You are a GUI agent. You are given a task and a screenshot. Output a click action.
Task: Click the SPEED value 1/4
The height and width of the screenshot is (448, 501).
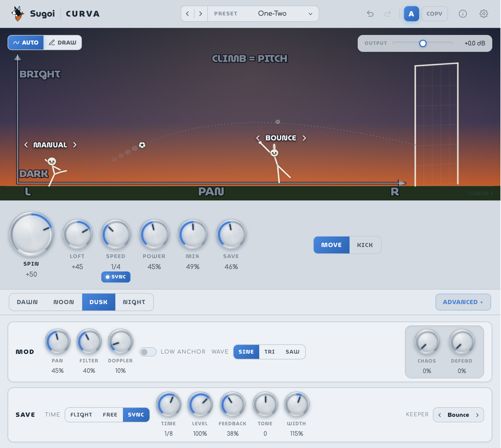click(x=116, y=267)
